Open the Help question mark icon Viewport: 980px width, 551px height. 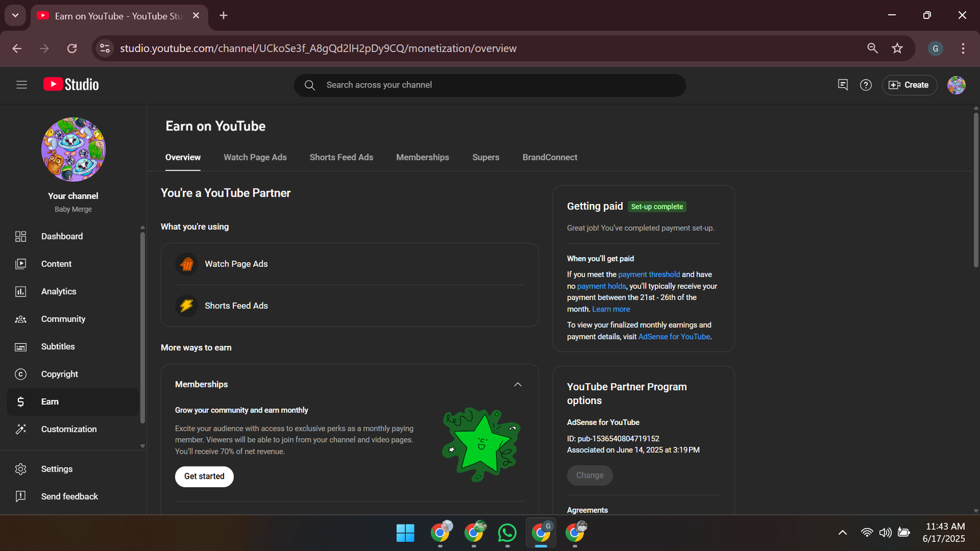[x=865, y=85]
